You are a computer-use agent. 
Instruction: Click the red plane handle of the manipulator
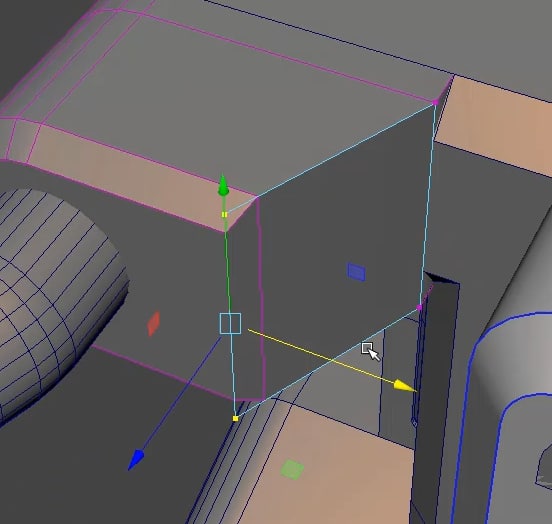[153, 324]
